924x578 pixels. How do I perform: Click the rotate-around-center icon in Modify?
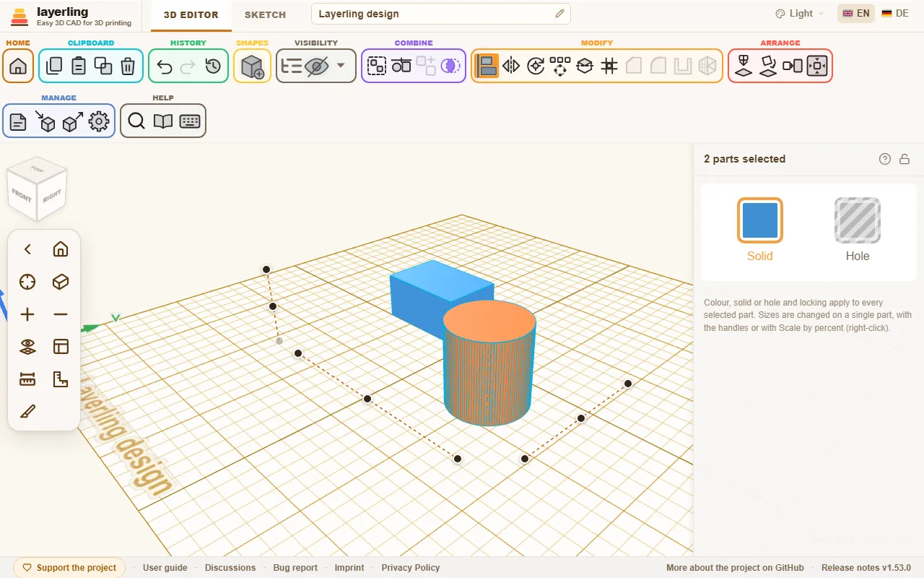536,66
